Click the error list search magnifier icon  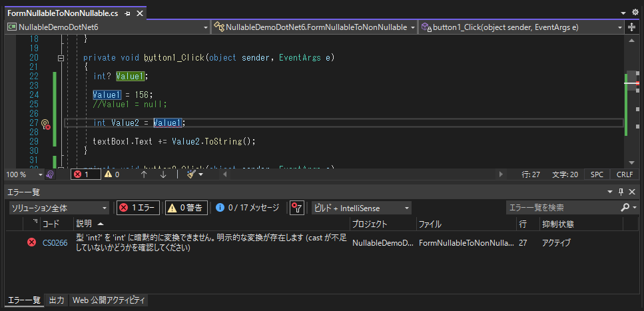(625, 208)
